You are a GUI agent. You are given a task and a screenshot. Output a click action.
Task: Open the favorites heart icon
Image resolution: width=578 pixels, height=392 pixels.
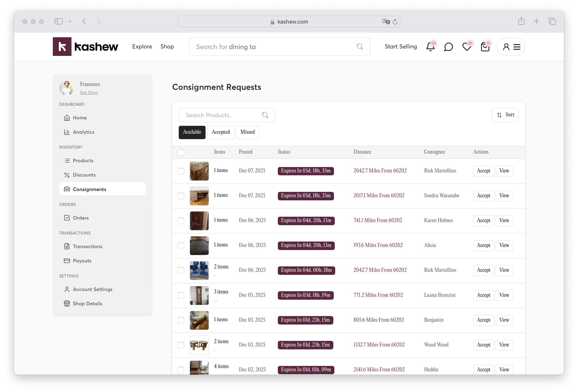(467, 47)
